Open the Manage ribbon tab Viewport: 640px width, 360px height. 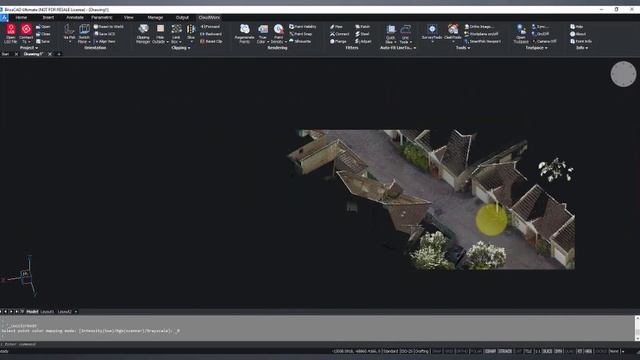click(155, 18)
